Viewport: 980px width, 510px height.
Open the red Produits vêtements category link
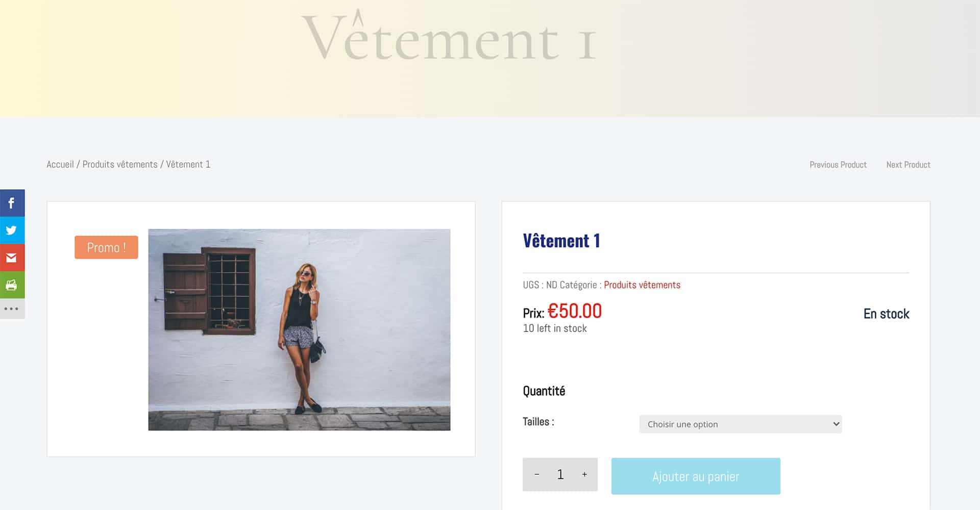[x=642, y=285]
